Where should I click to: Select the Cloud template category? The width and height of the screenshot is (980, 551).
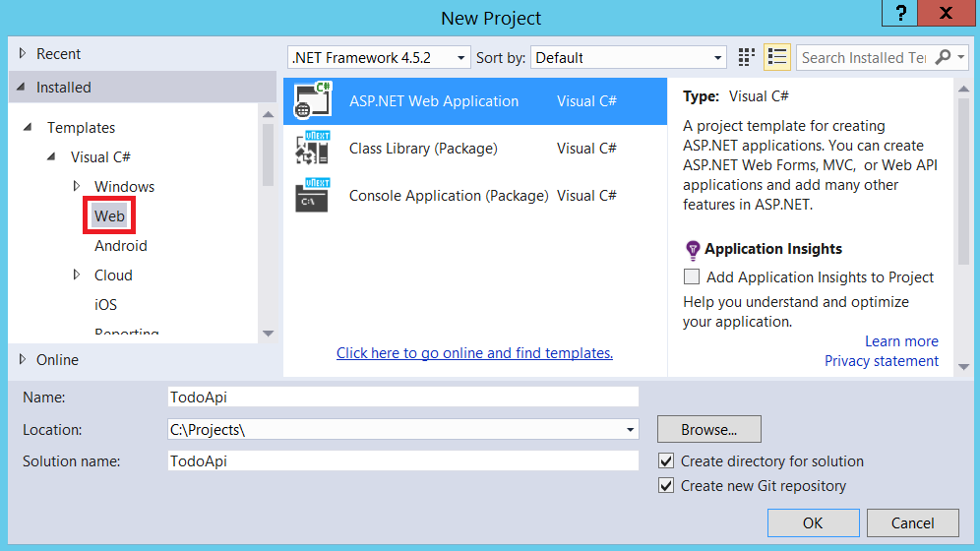[113, 275]
